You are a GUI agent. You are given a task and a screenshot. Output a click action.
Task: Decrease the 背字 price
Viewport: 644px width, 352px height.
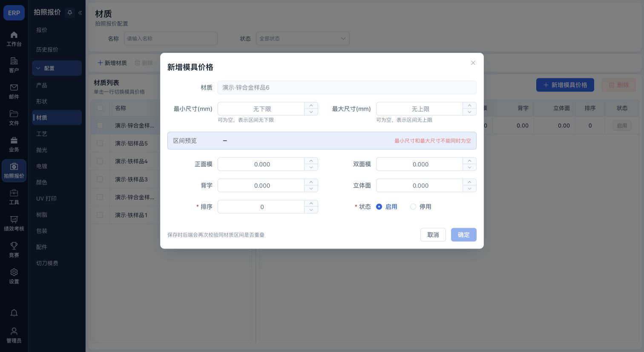(x=311, y=189)
